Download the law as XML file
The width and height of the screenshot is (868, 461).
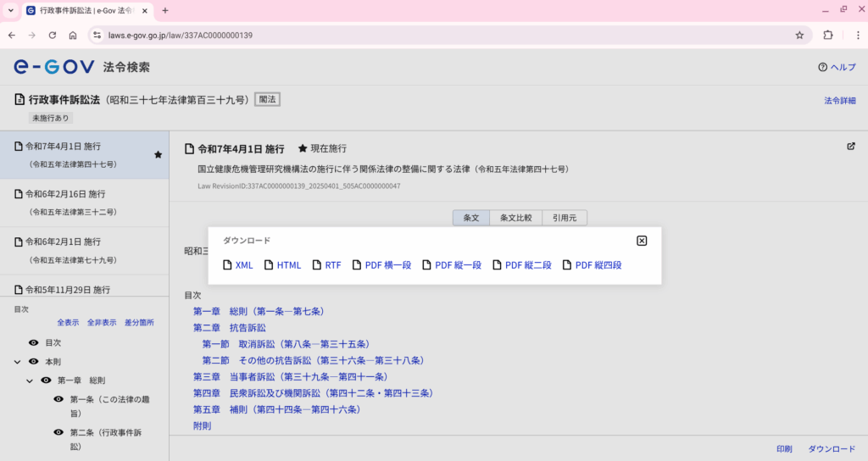(238, 265)
